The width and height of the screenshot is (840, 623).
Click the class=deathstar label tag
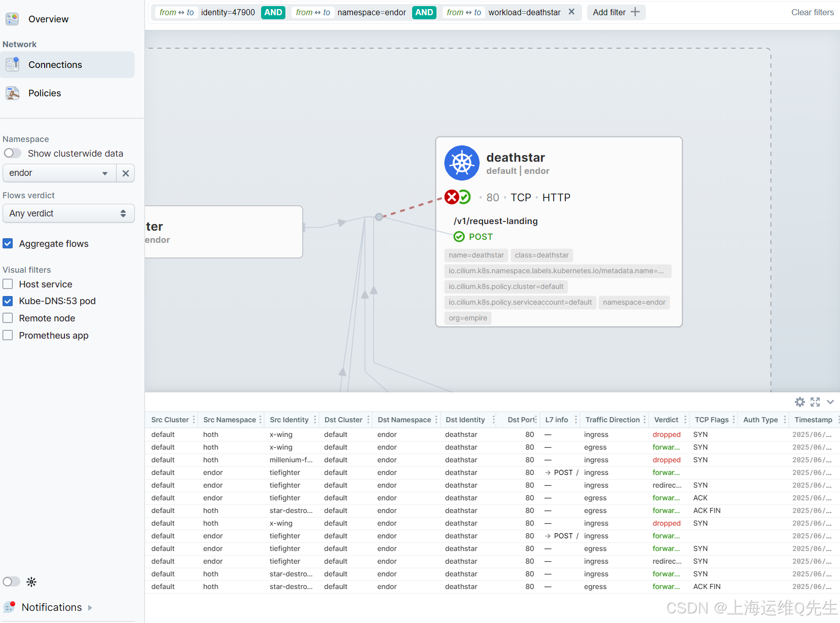coord(542,255)
